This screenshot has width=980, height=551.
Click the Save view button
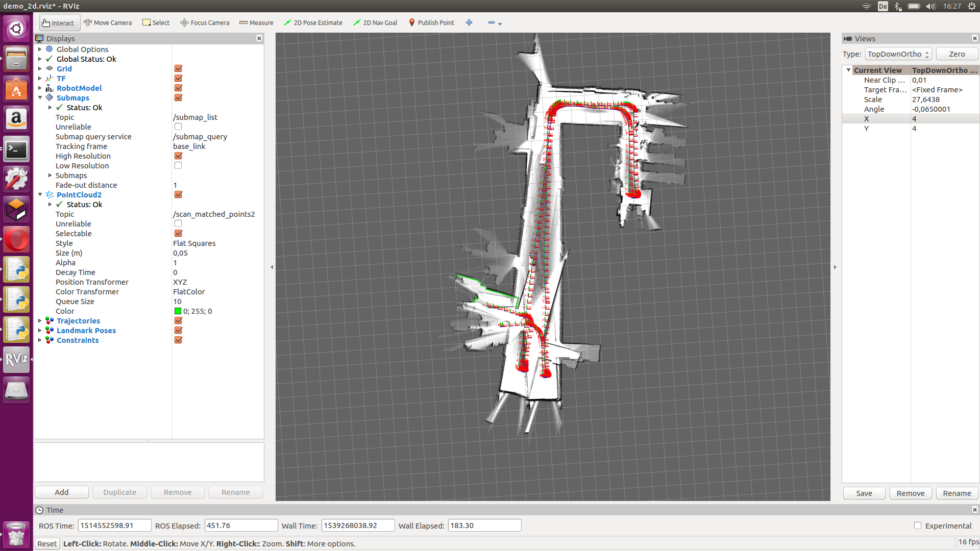click(864, 493)
